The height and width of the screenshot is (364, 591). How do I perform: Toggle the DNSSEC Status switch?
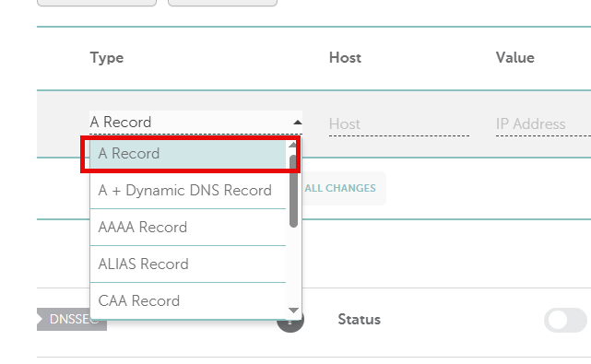click(x=565, y=321)
